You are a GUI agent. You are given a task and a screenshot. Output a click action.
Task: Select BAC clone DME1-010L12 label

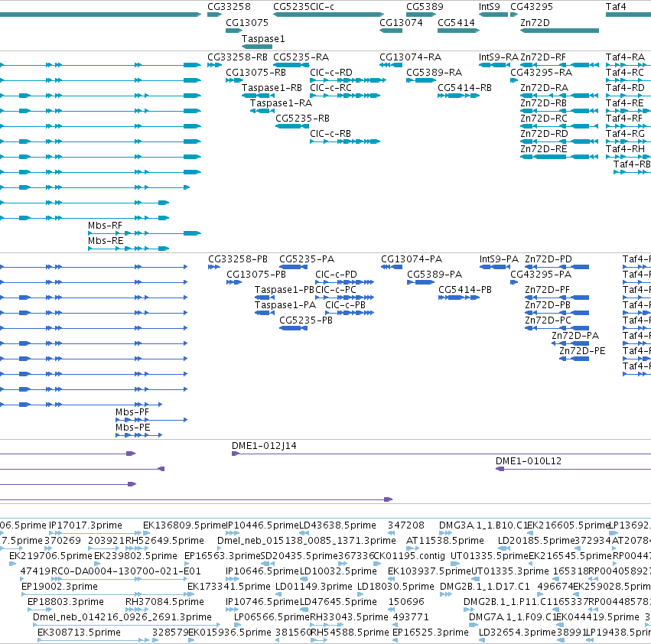click(x=528, y=461)
